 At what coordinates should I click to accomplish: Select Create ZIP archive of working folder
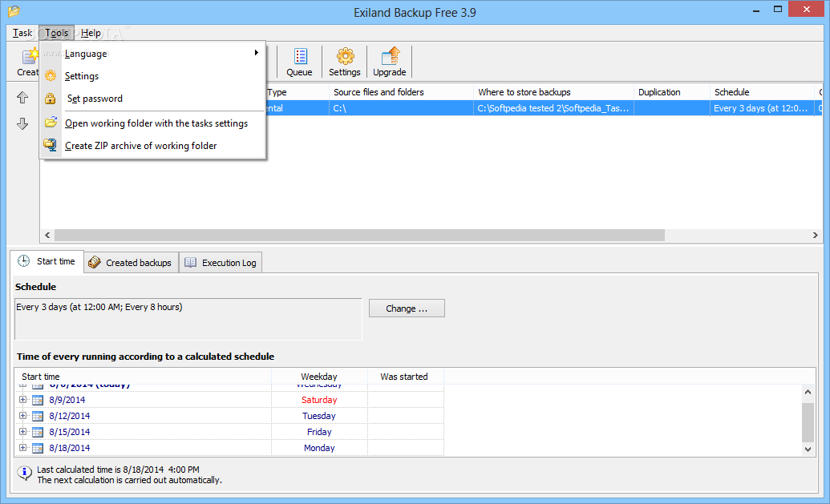pyautogui.click(x=152, y=146)
